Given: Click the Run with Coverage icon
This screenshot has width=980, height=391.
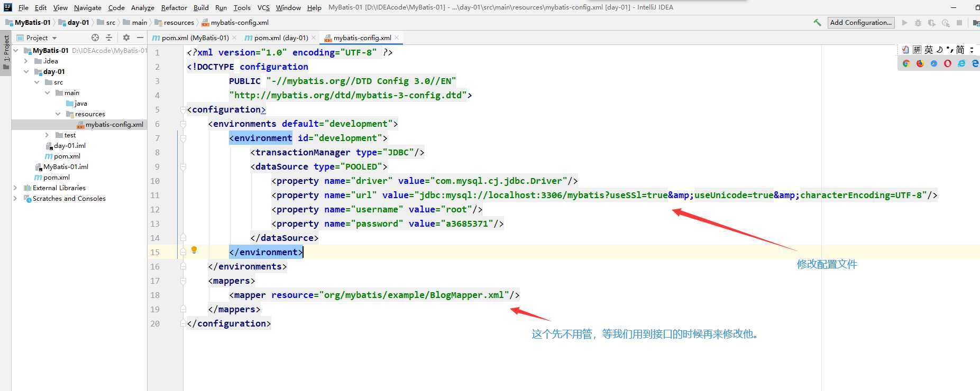Looking at the screenshot, I should (932, 23).
